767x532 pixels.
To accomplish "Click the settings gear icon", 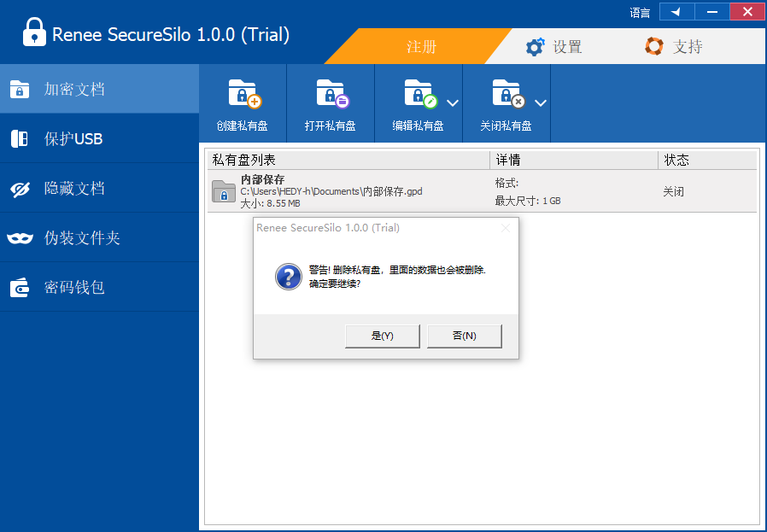I will click(535, 47).
